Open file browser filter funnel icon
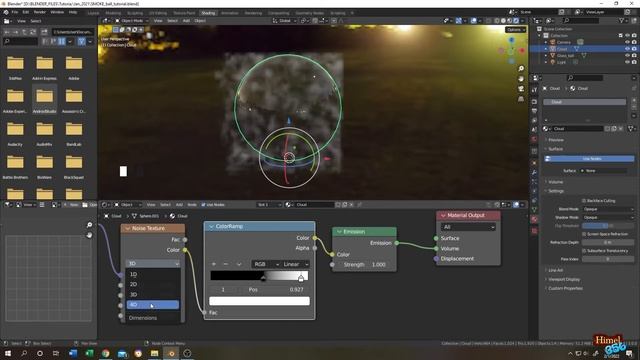The width and height of the screenshot is (640, 360). (82, 41)
